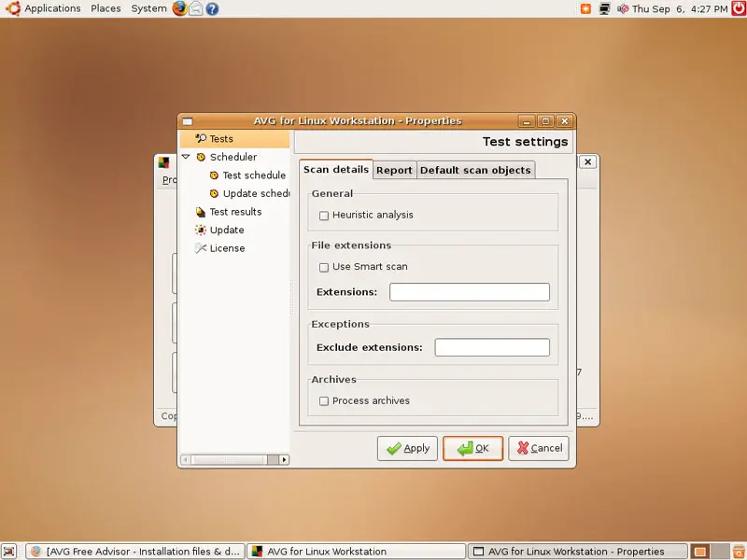Click the orange update notifier icon

(x=585, y=8)
